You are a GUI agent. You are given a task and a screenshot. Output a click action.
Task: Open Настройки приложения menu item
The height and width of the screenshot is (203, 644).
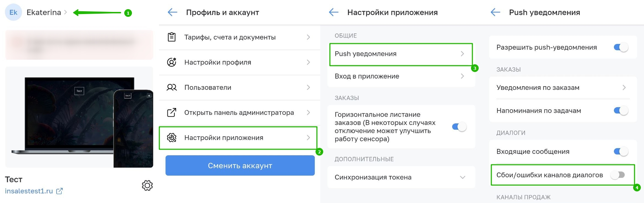tap(238, 138)
